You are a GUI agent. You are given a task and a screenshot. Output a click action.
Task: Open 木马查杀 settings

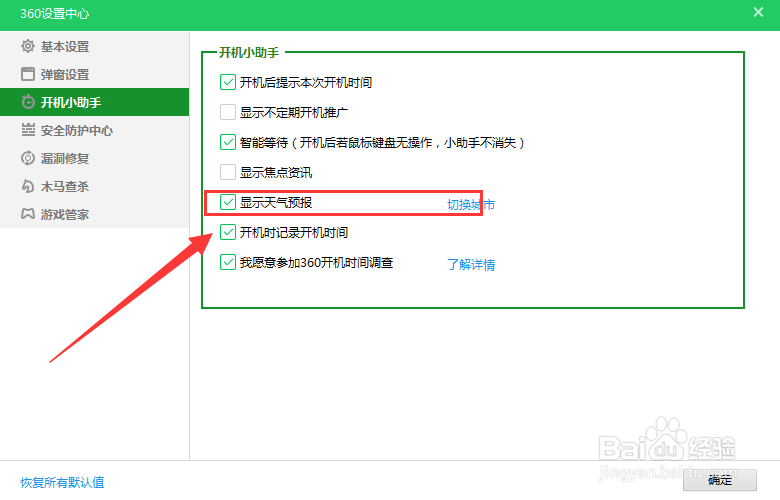click(x=95, y=186)
